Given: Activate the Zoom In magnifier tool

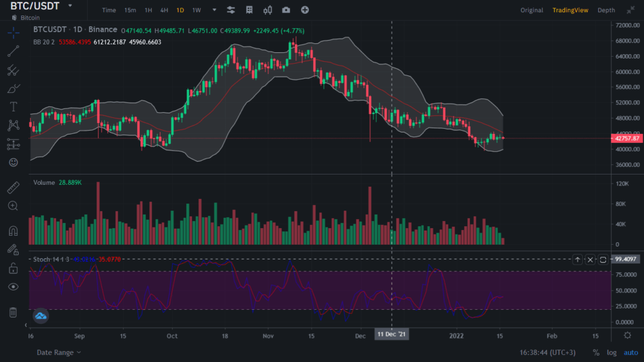Looking at the screenshot, I should pos(13,205).
